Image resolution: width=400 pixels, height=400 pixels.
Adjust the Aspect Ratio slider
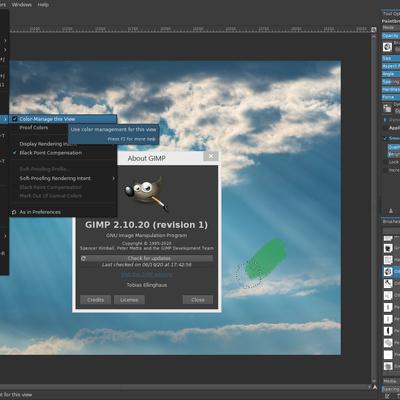click(391, 66)
